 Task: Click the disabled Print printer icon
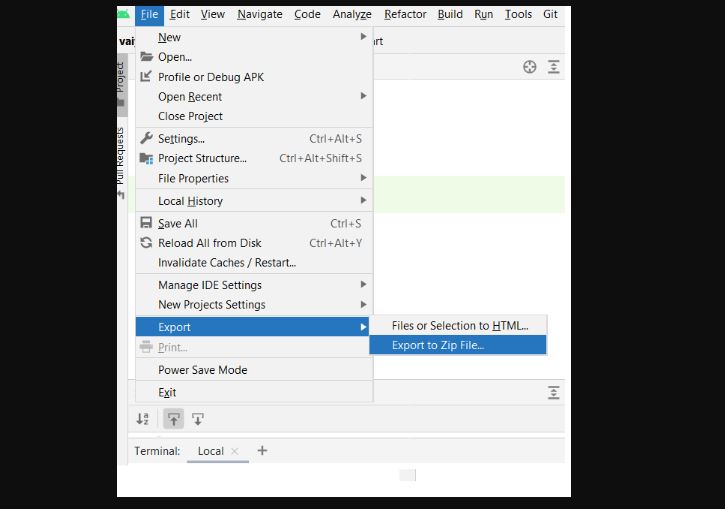pyautogui.click(x=146, y=346)
